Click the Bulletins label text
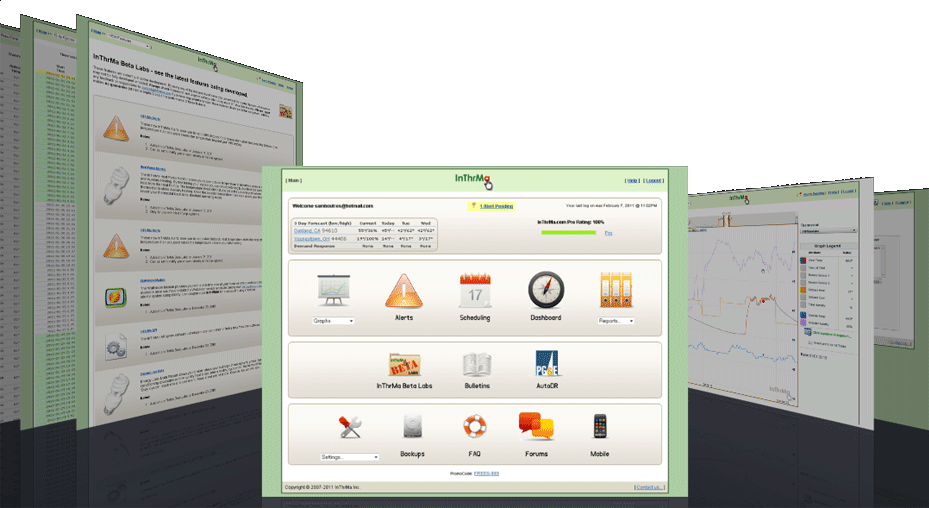Screen dimensions: 929x508 [x=477, y=386]
